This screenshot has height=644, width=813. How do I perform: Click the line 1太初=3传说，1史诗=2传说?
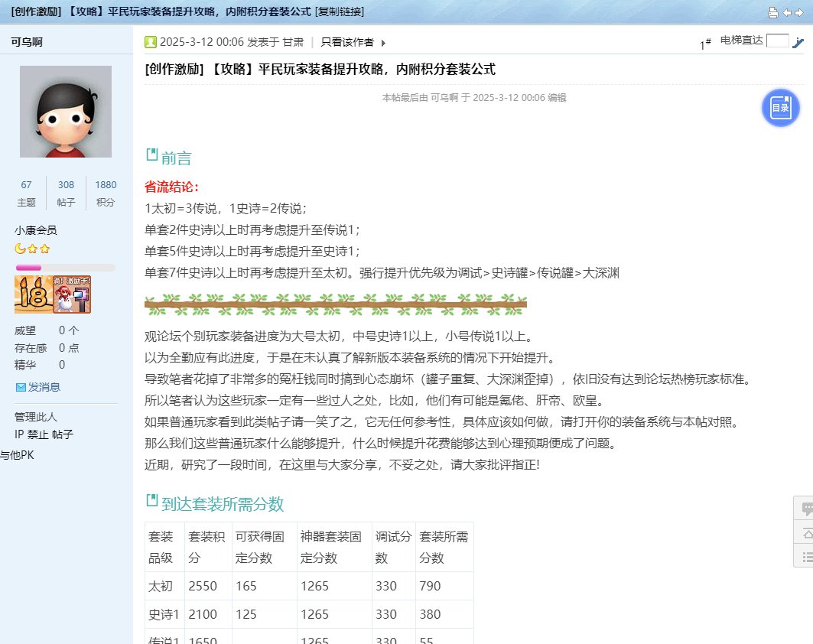click(226, 209)
